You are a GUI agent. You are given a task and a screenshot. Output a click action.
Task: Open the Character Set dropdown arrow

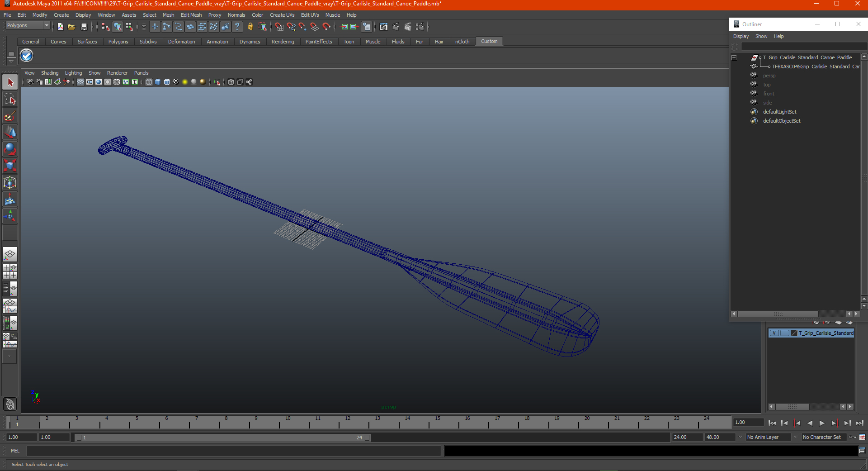pos(796,437)
